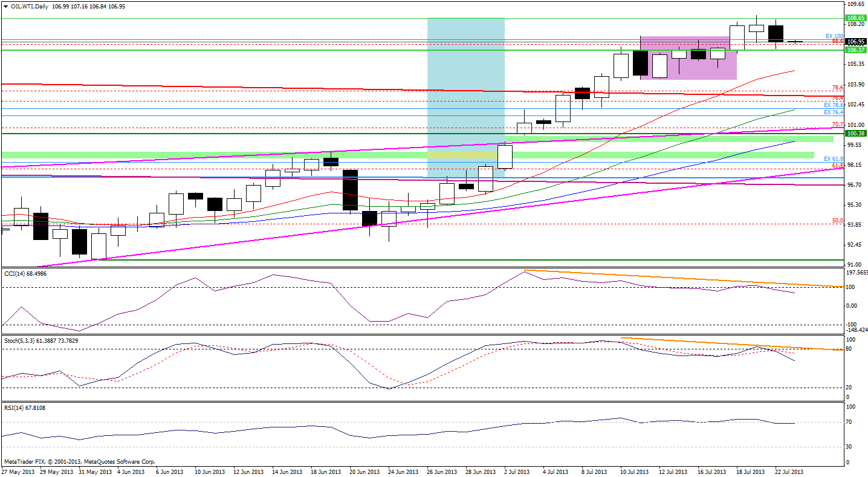Viewport: 868px width, 477px height.
Task: Click the red 50.0 retracement label
Action: click(x=838, y=221)
